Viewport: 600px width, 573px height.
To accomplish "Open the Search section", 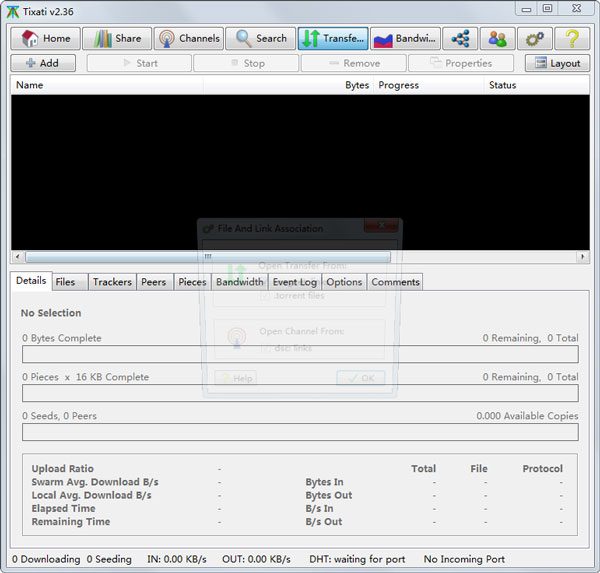I will pos(261,39).
